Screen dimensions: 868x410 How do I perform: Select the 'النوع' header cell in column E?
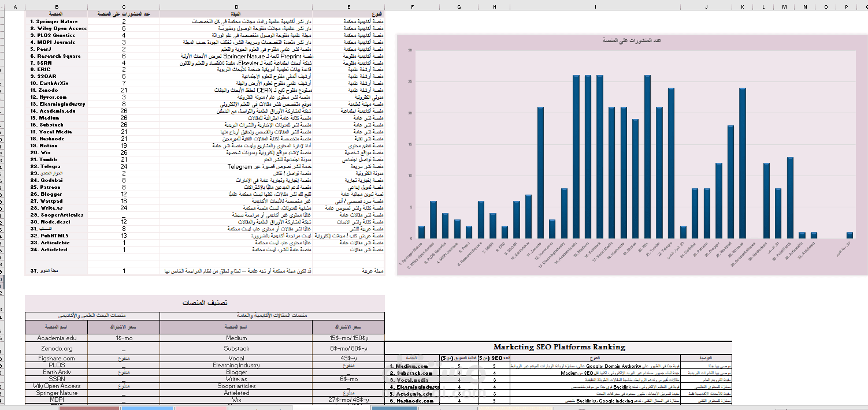click(348, 14)
